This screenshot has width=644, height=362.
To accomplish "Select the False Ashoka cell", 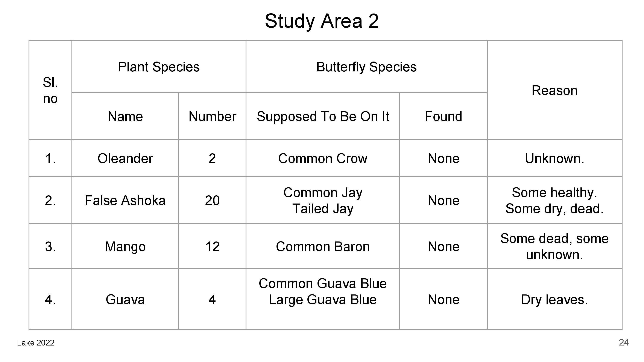I will pos(125,200).
